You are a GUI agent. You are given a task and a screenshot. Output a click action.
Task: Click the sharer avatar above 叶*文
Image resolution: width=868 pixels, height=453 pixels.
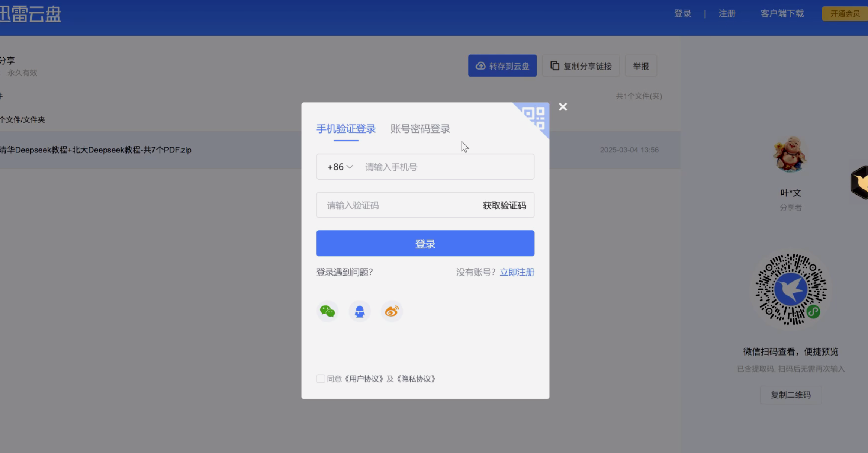pyautogui.click(x=790, y=154)
